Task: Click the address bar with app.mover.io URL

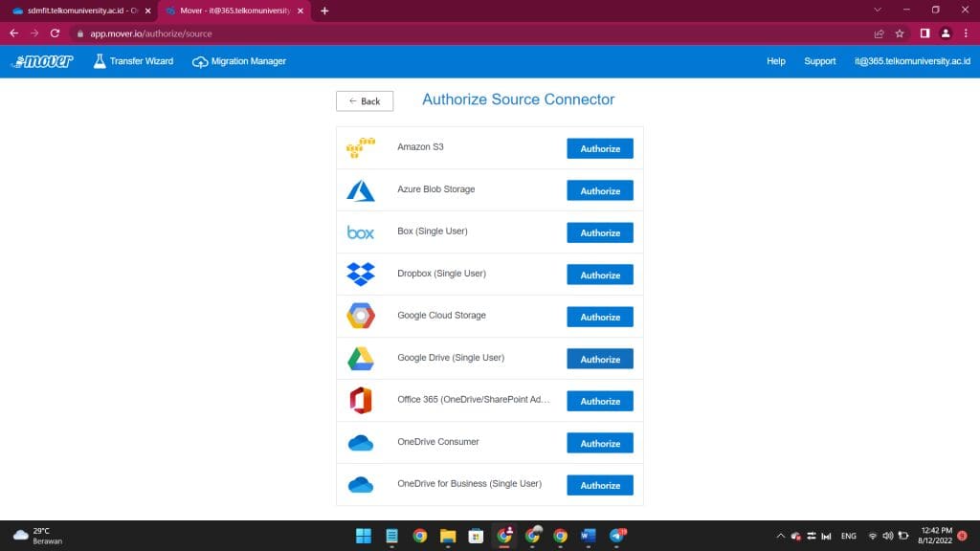Action: tap(469, 33)
